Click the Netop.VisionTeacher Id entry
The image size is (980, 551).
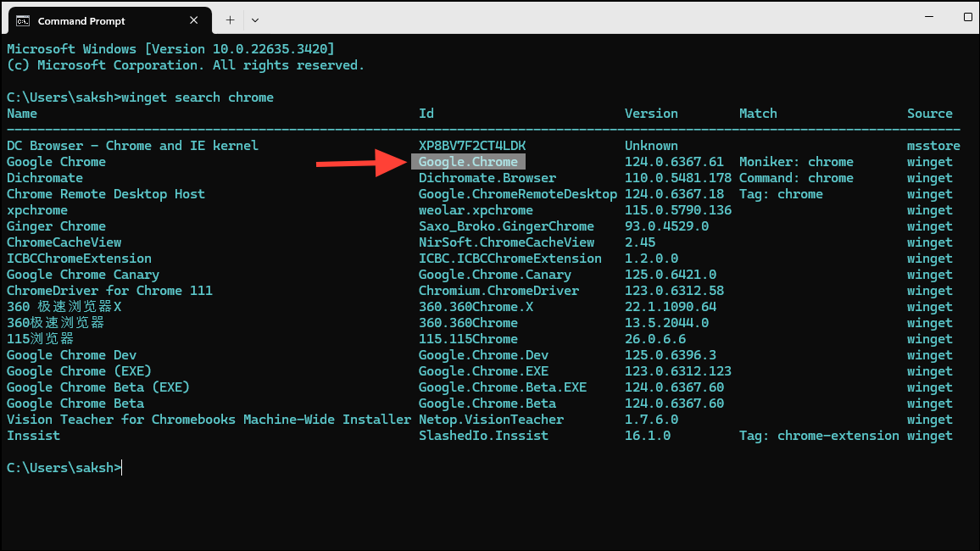(x=491, y=420)
